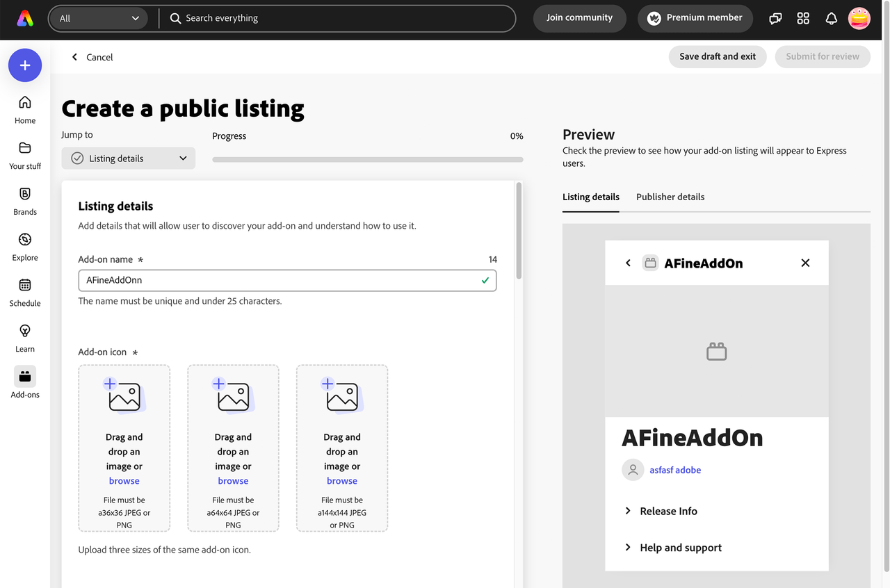Click the progress bar
This screenshot has width=890, height=588.
pyautogui.click(x=368, y=159)
